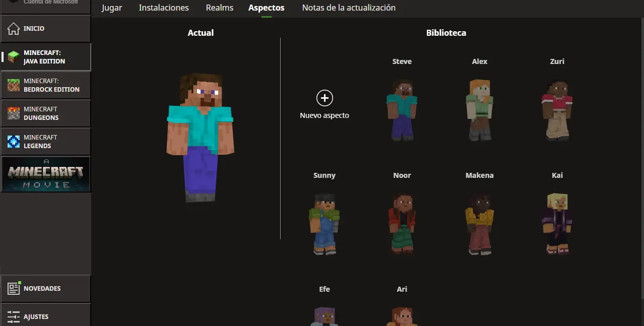Viewport: 644px width, 326px height.
Task: Select the Makena skin thumbnail
Action: 480,223
